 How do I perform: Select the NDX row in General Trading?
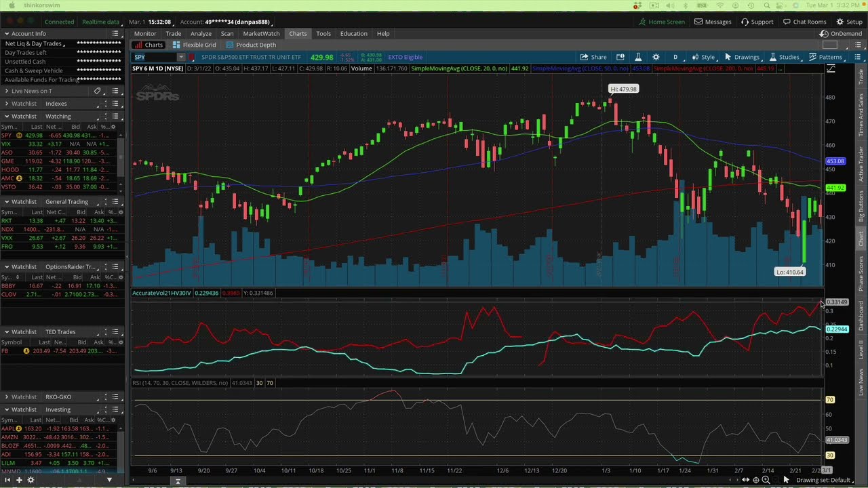[x=61, y=229]
